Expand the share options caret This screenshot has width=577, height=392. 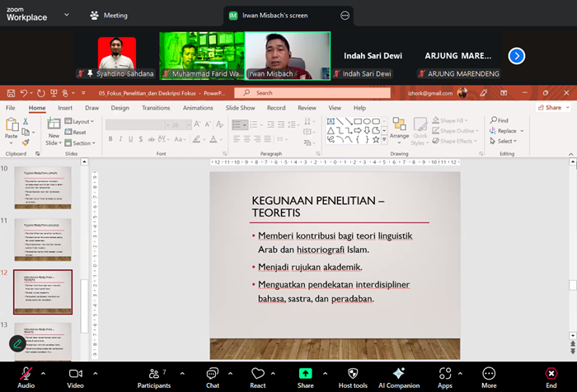[x=326, y=374]
